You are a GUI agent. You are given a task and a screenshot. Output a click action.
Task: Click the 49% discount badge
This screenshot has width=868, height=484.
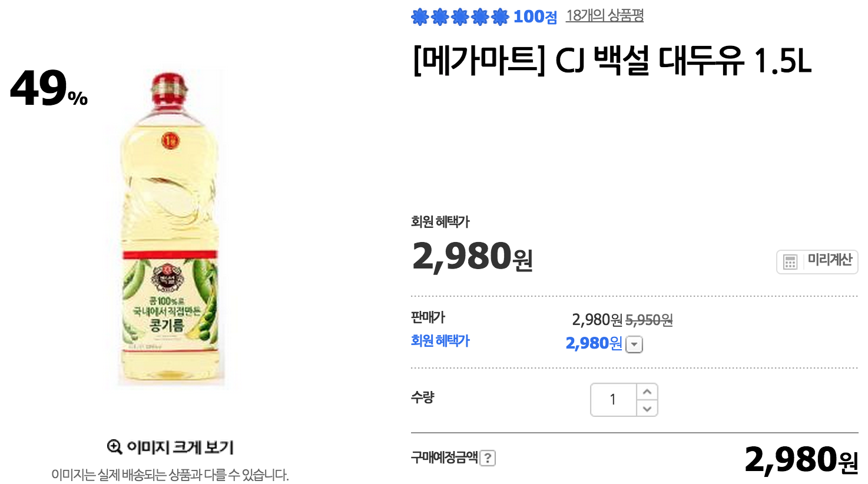[x=48, y=88]
